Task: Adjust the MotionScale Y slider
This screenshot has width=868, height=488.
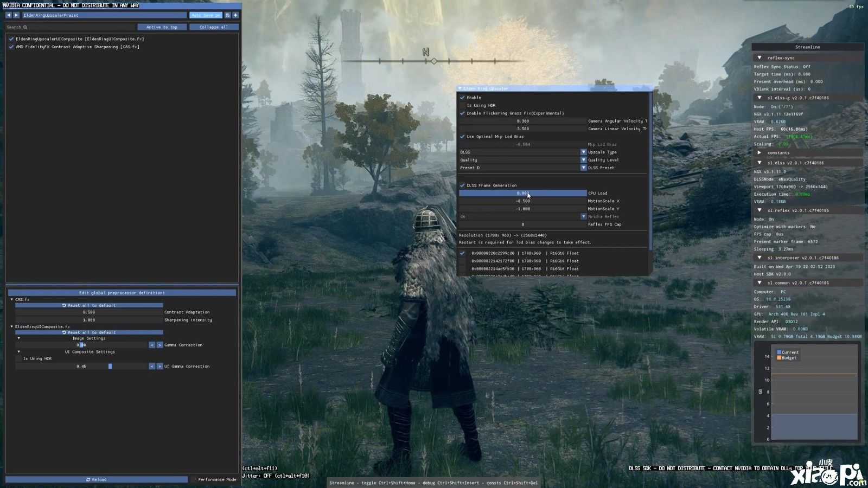Action: tap(523, 209)
